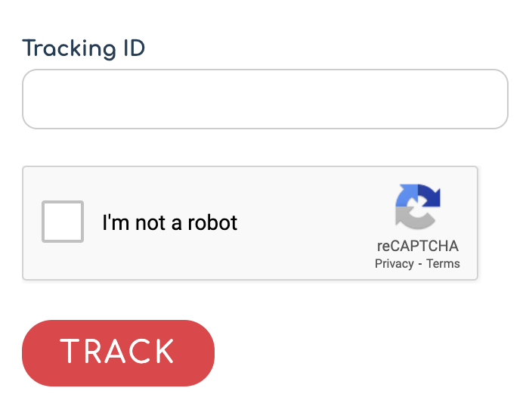Verify humanity via the captcha checkbox
The height and width of the screenshot is (419, 532).
[63, 222]
